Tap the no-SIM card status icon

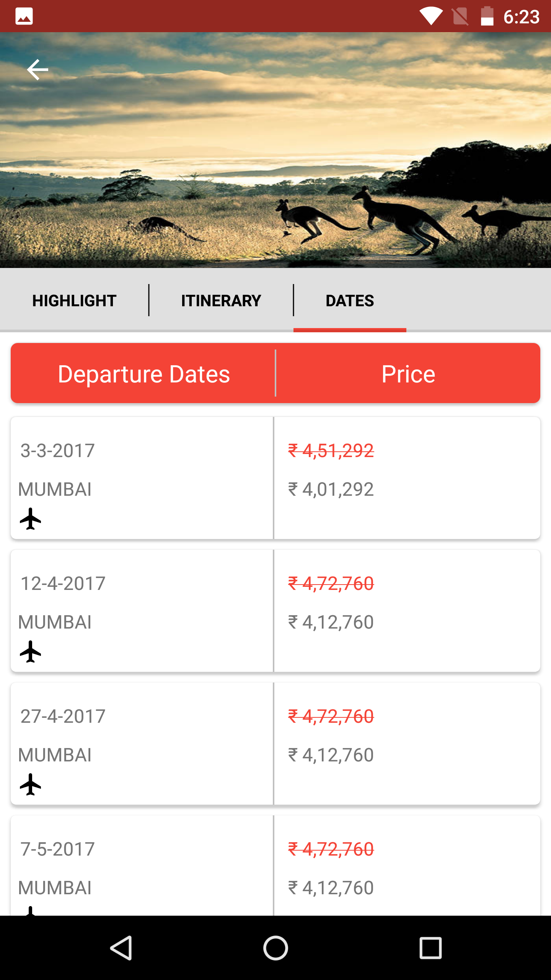coord(460,16)
